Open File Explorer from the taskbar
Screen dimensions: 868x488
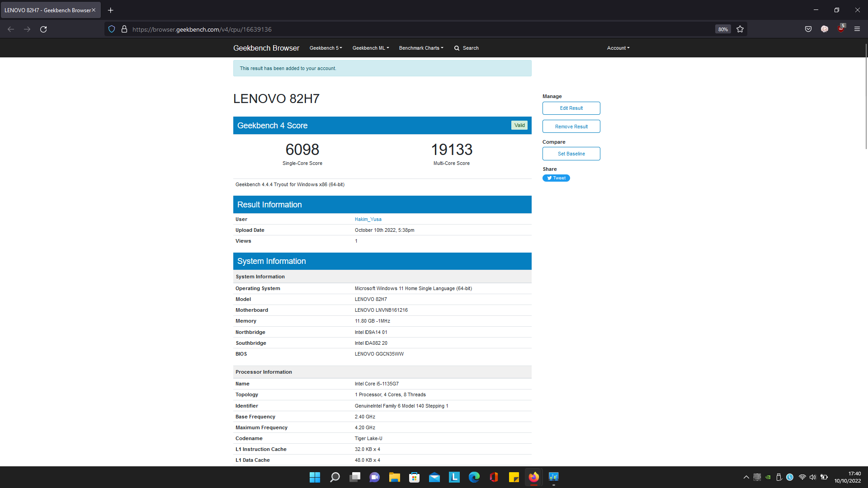coord(395,477)
